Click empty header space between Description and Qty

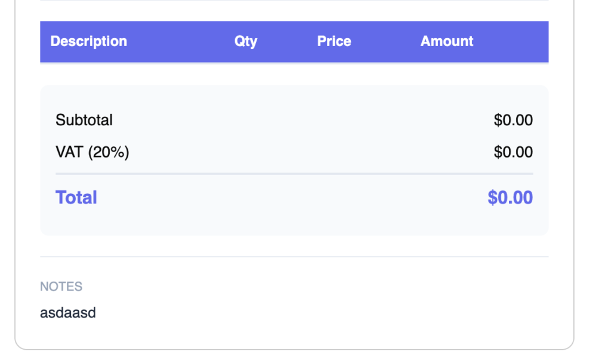pos(179,41)
